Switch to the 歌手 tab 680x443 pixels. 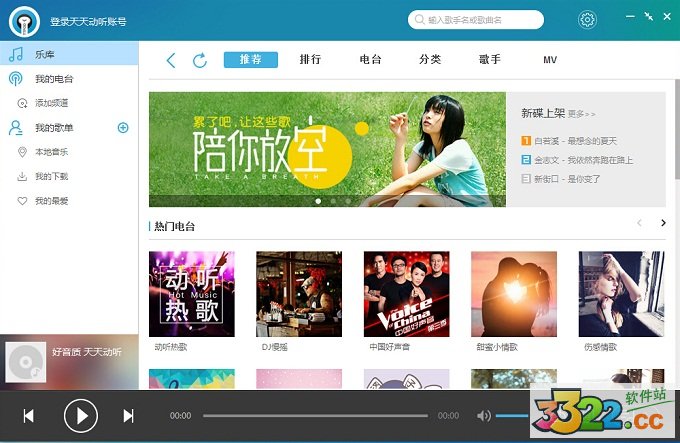coord(490,59)
